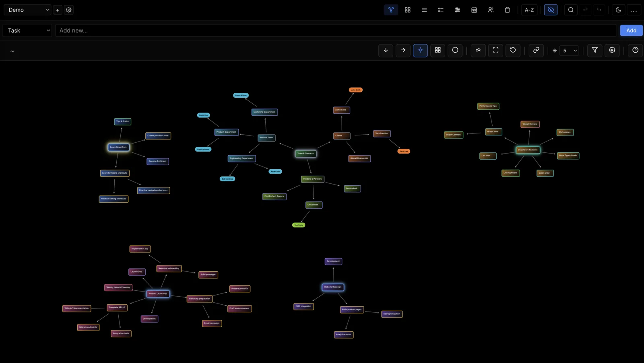The image size is (644, 363).
Task: Click the Engineering Department node
Action: click(x=242, y=158)
